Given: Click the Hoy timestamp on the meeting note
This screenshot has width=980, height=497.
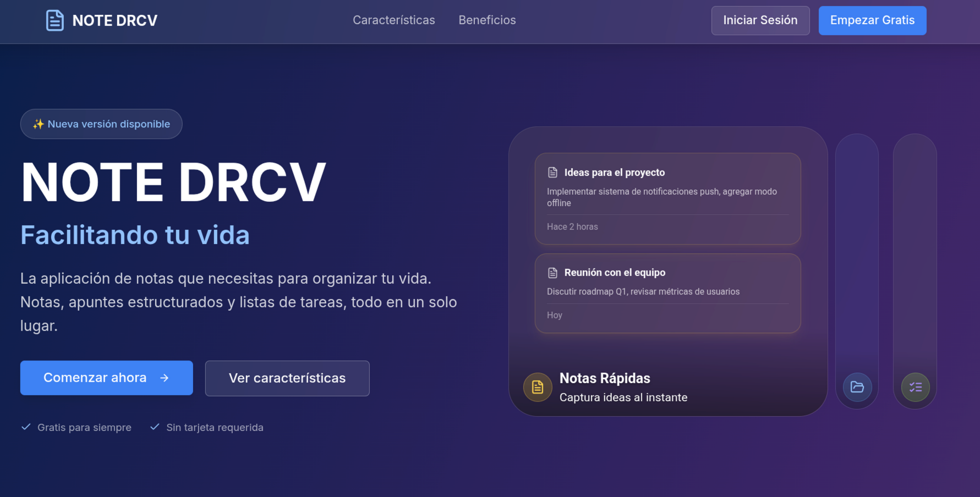Looking at the screenshot, I should [555, 315].
